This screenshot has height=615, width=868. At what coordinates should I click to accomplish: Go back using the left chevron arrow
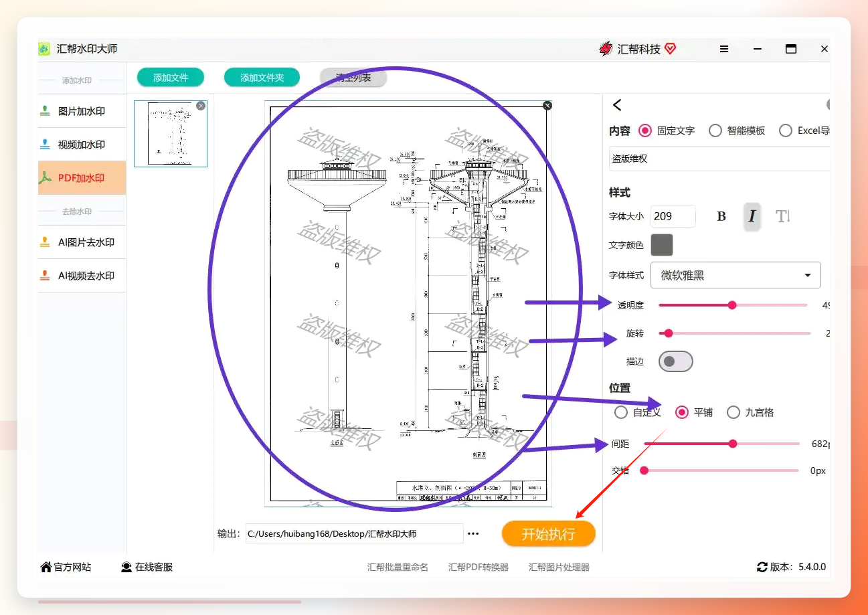tap(617, 105)
